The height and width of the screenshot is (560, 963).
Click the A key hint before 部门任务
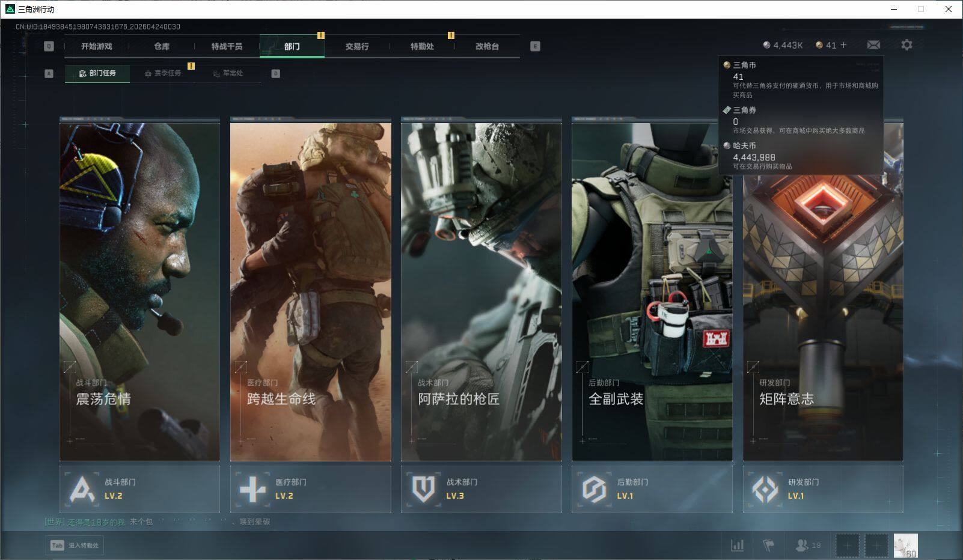click(x=49, y=73)
